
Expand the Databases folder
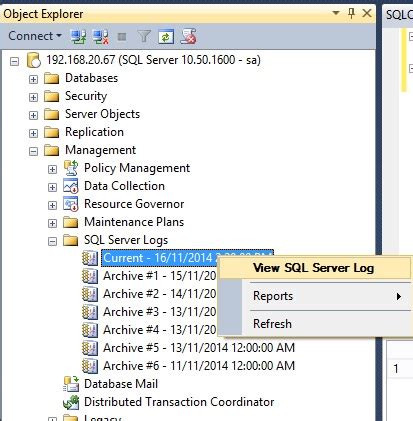(x=33, y=79)
